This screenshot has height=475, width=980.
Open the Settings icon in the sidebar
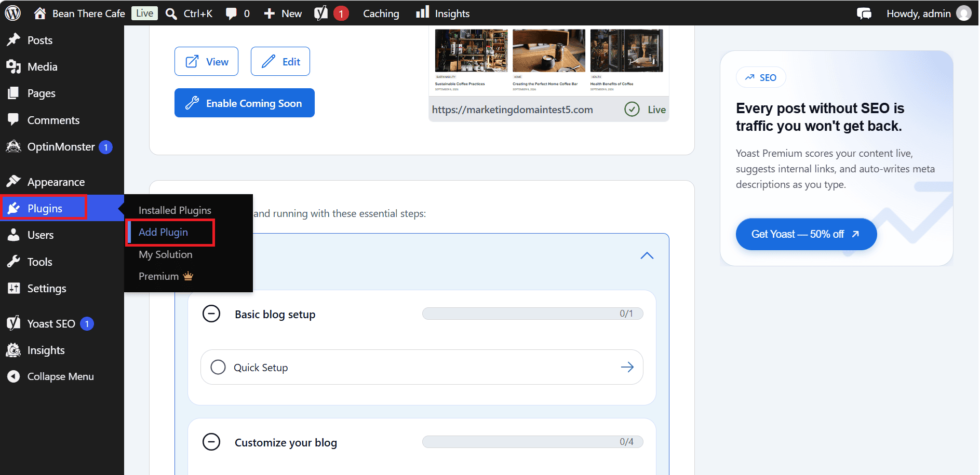point(14,288)
